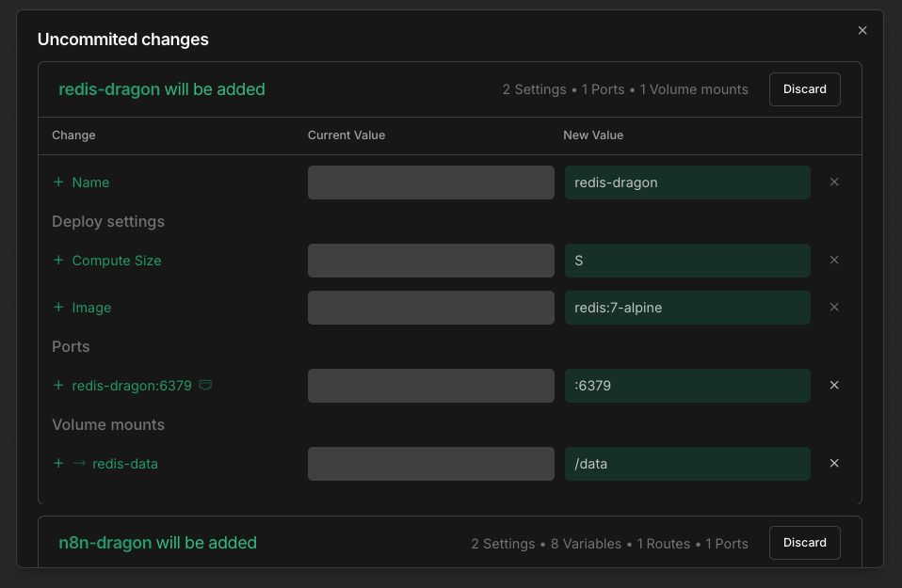This screenshot has width=902, height=588.
Task: Remove the Name change with its X icon
Action: (x=834, y=183)
